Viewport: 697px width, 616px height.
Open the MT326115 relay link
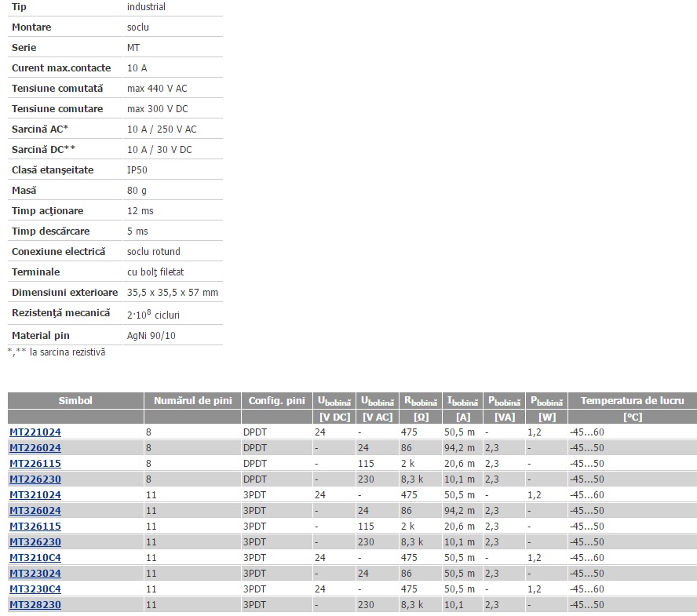tap(35, 527)
